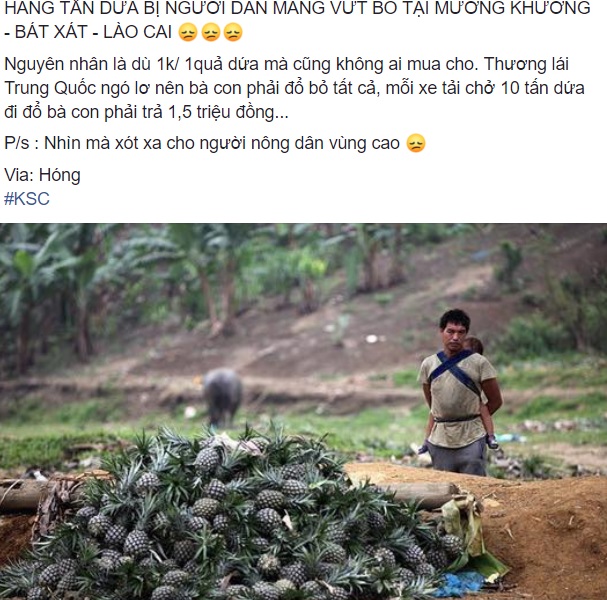Click the text '1,5 triệu đồng...'
Screen dimensions: 607x600
click(228, 112)
